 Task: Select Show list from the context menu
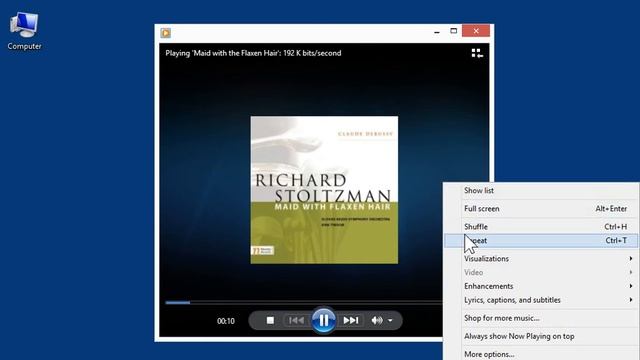click(541, 191)
